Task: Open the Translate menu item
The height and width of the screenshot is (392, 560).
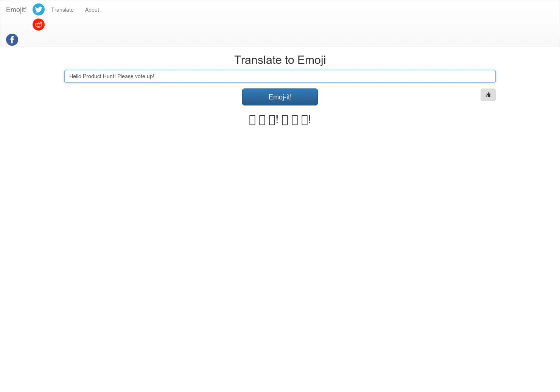Action: 62,10
